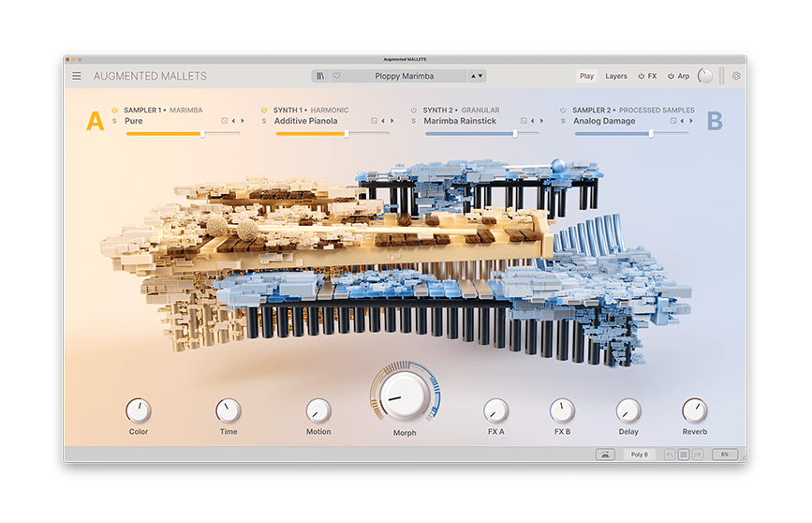This screenshot has width=812, height=523.
Task: Open the preset library browser icon
Action: [x=321, y=76]
